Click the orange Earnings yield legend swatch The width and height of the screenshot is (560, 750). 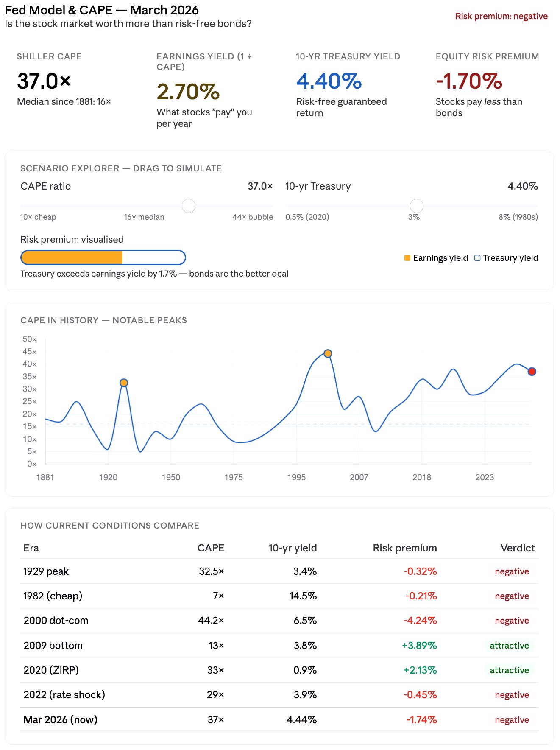tap(407, 258)
